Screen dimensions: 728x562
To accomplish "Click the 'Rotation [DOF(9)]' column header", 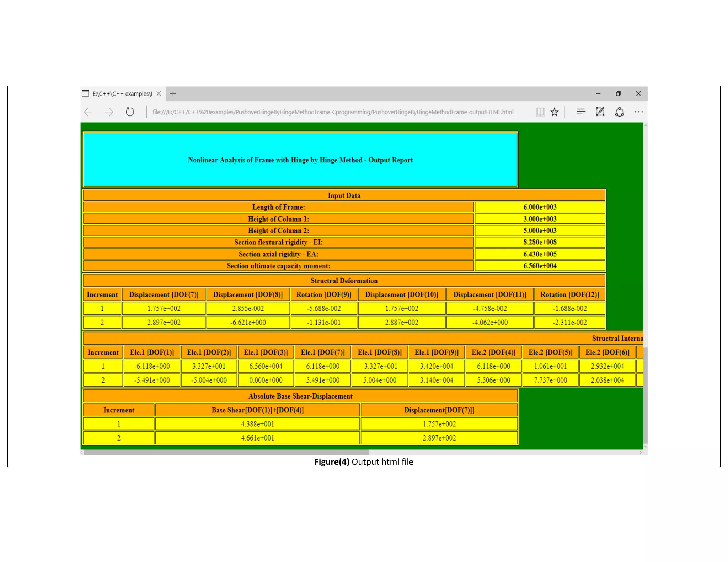I will coord(324,295).
